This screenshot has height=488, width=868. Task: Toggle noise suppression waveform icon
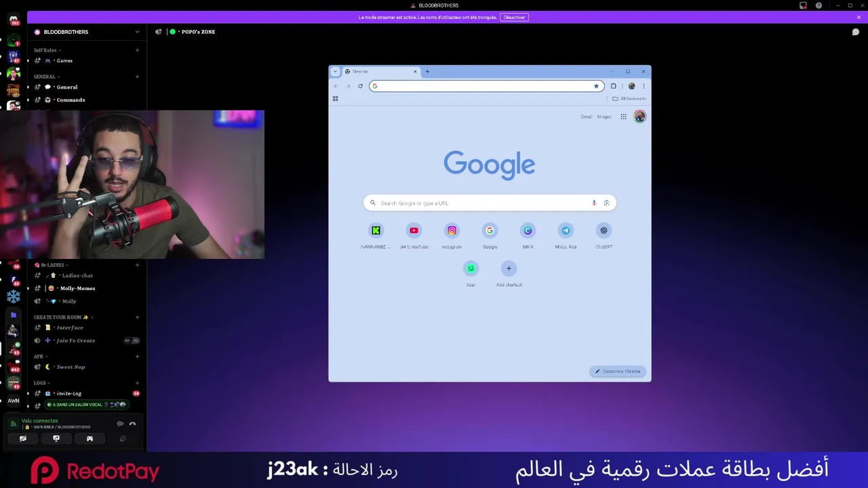pos(120,424)
